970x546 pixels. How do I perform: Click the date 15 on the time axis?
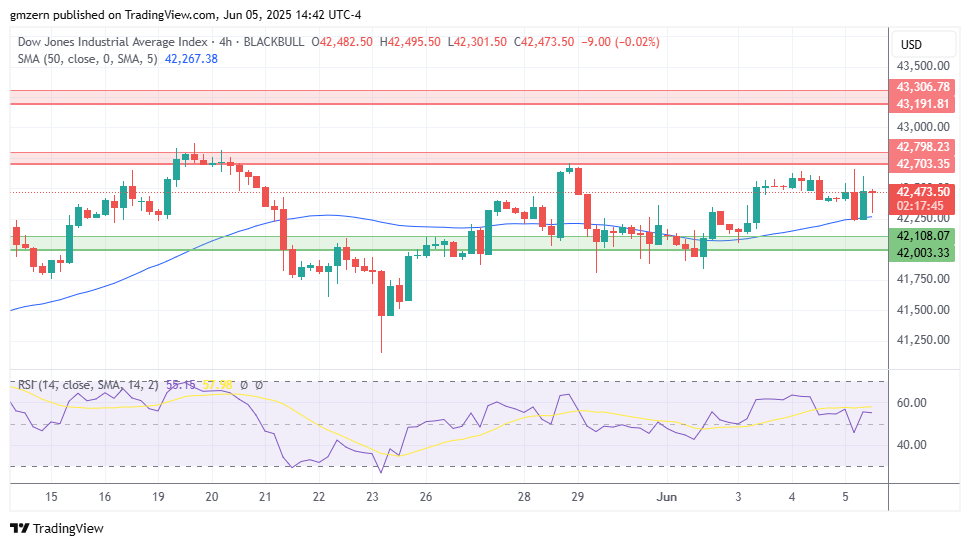coord(51,496)
